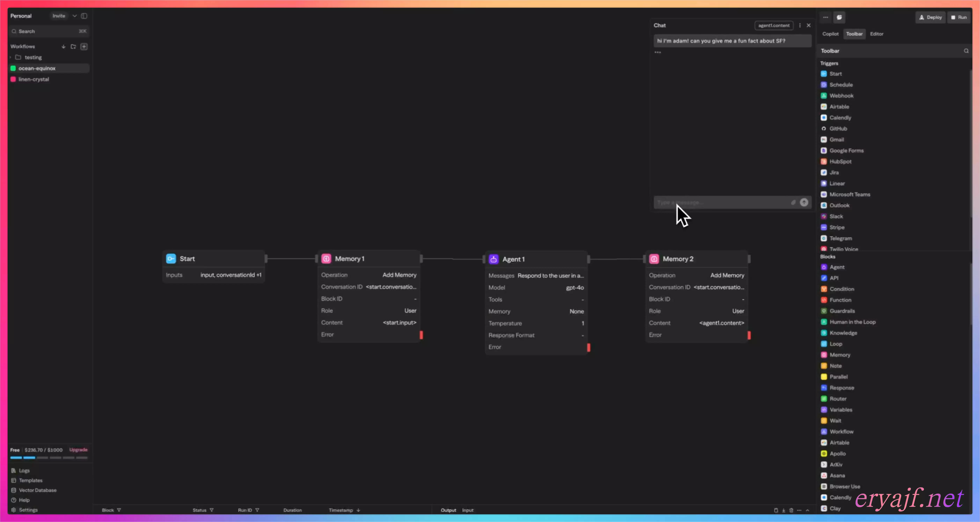The width and height of the screenshot is (980, 522).
Task: Open the agent1.content output selector
Action: point(773,26)
